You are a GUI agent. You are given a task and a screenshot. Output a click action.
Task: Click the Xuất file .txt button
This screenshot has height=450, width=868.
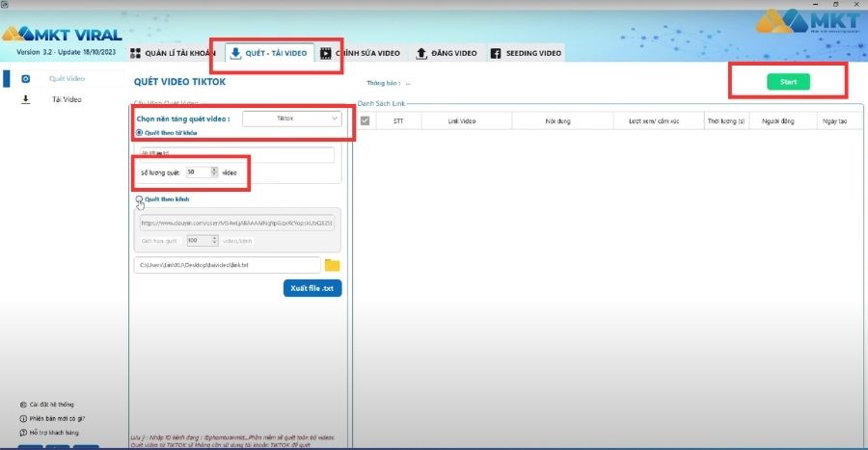pos(312,288)
